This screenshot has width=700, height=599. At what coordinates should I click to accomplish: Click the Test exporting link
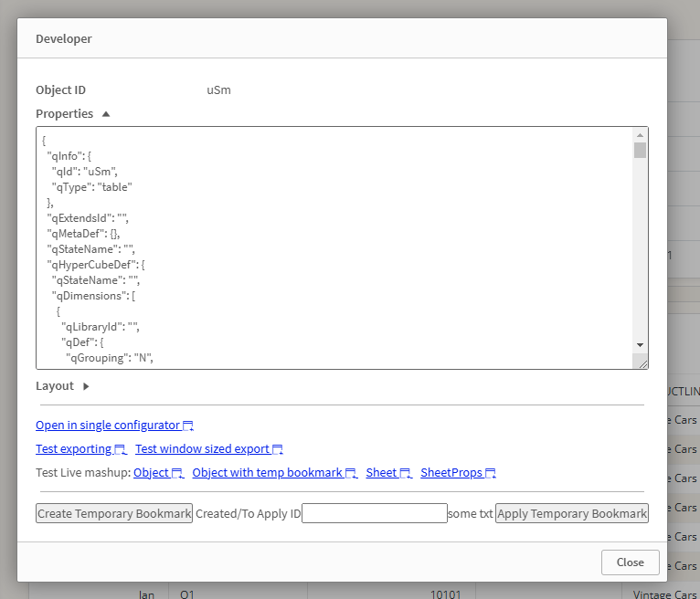[81, 448]
